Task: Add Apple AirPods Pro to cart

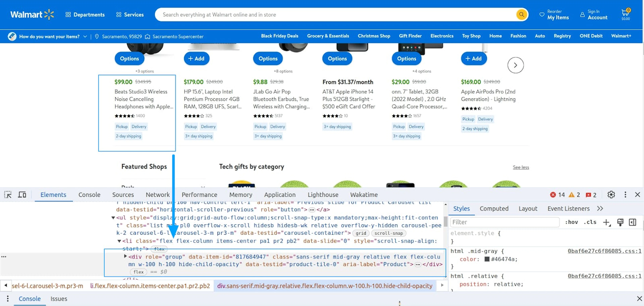Action: click(x=474, y=59)
